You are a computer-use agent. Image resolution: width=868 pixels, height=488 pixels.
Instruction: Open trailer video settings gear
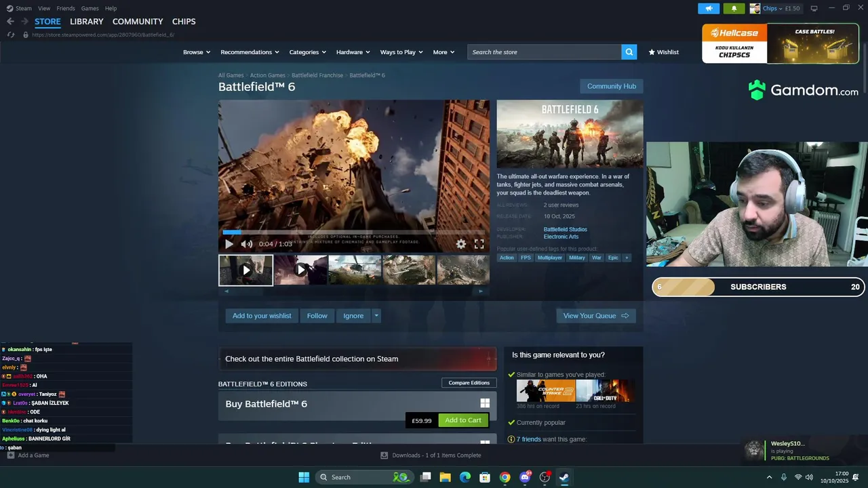(461, 244)
